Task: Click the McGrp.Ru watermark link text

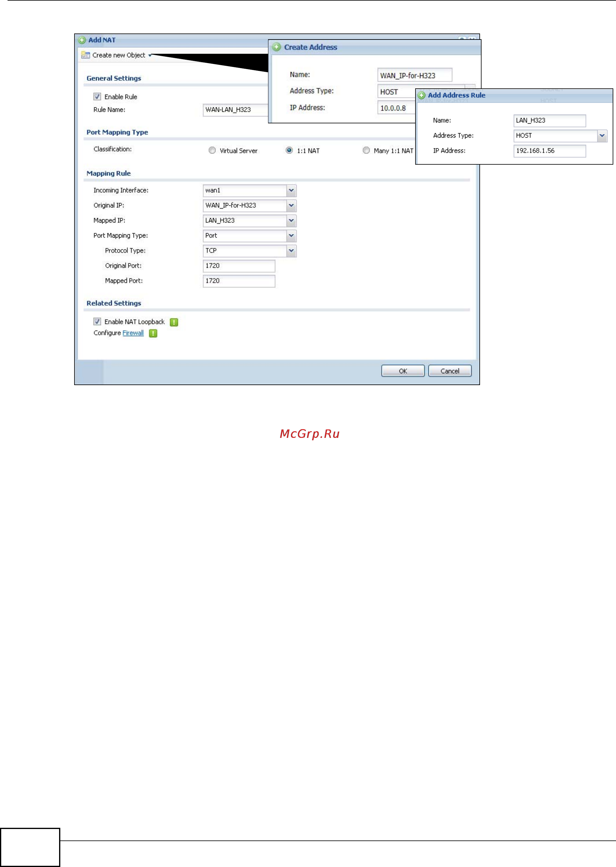Action: tap(310, 434)
